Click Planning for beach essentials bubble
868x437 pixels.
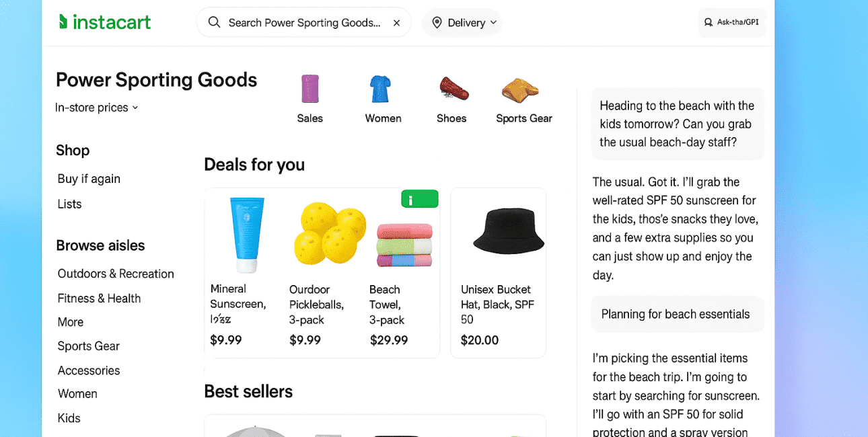click(675, 314)
